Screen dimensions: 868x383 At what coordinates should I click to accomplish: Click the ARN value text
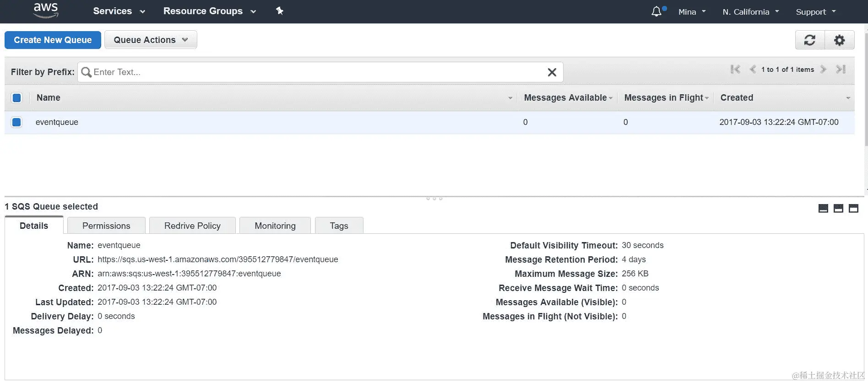[x=189, y=274]
